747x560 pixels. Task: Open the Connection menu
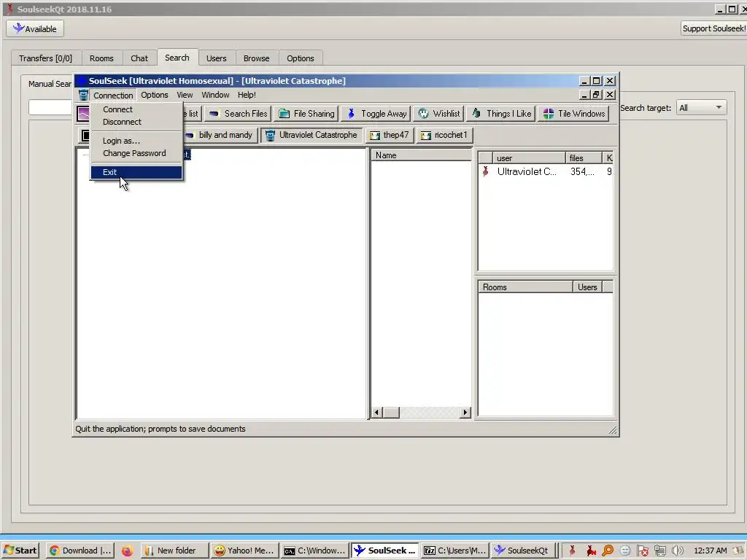[x=113, y=96]
